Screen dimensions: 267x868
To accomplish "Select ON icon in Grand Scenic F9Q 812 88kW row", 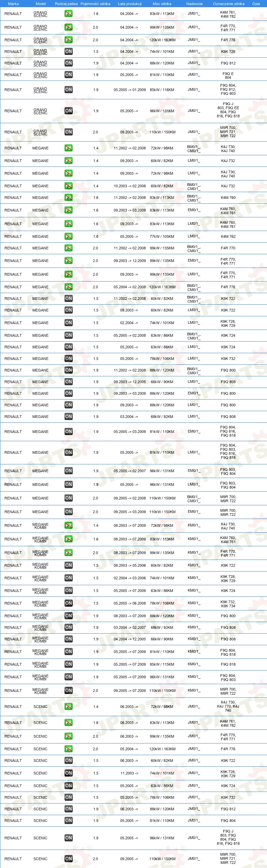I will coord(68,63).
